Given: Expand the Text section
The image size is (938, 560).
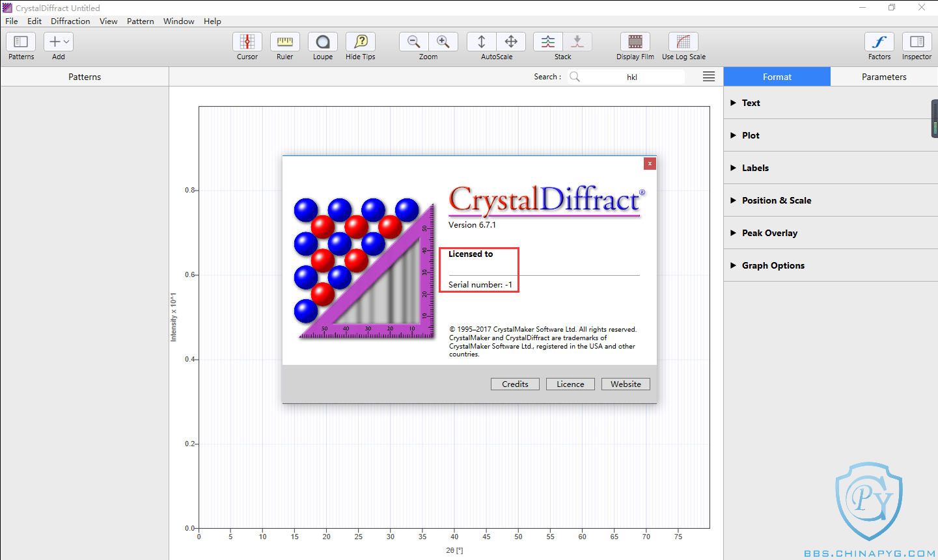Looking at the screenshot, I should pyautogui.click(x=831, y=103).
